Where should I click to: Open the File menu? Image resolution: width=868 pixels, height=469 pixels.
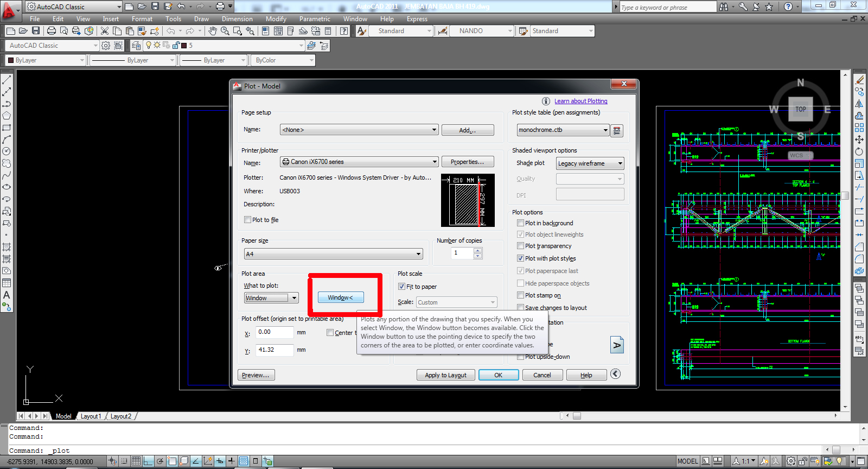coord(35,19)
